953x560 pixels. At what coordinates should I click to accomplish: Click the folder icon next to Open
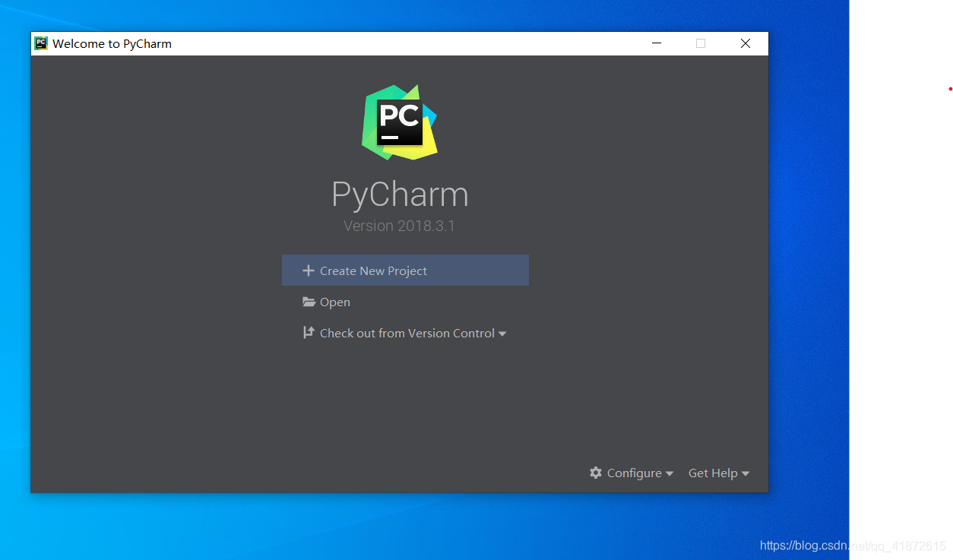point(309,302)
